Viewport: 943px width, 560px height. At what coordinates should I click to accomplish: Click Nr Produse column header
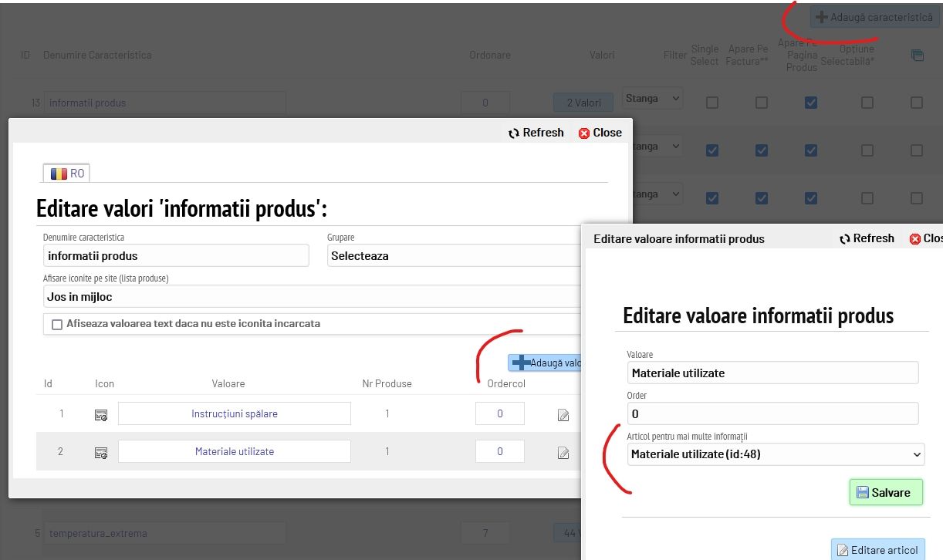click(x=387, y=383)
